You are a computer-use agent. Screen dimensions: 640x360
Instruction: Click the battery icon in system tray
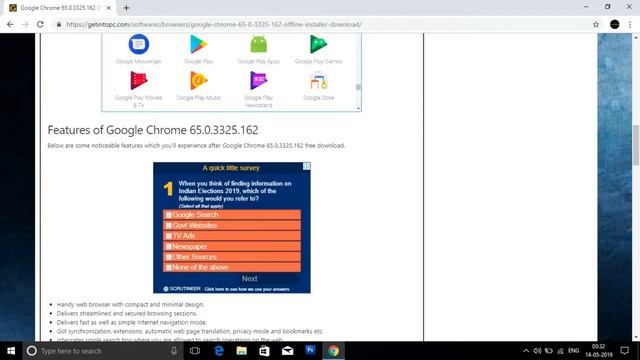click(x=549, y=351)
